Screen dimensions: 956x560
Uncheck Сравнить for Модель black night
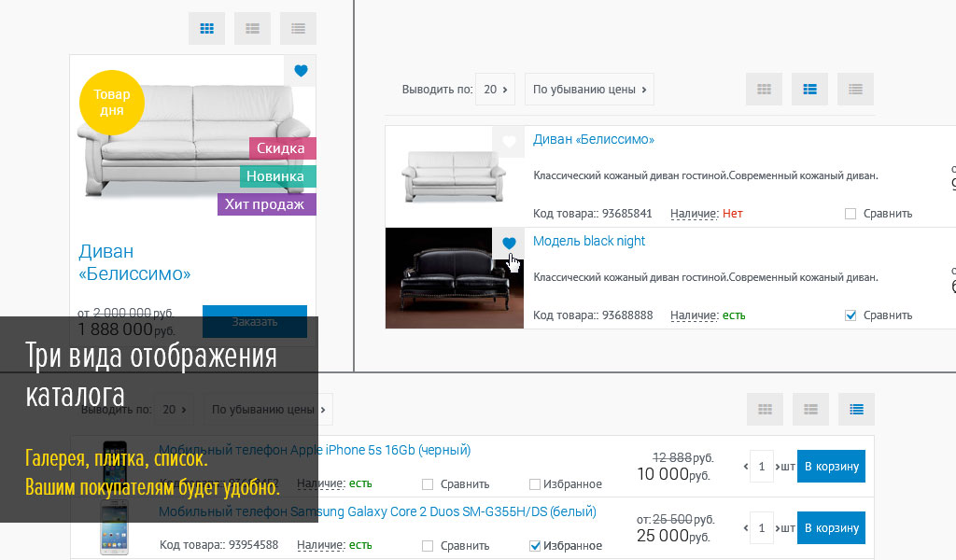(851, 315)
